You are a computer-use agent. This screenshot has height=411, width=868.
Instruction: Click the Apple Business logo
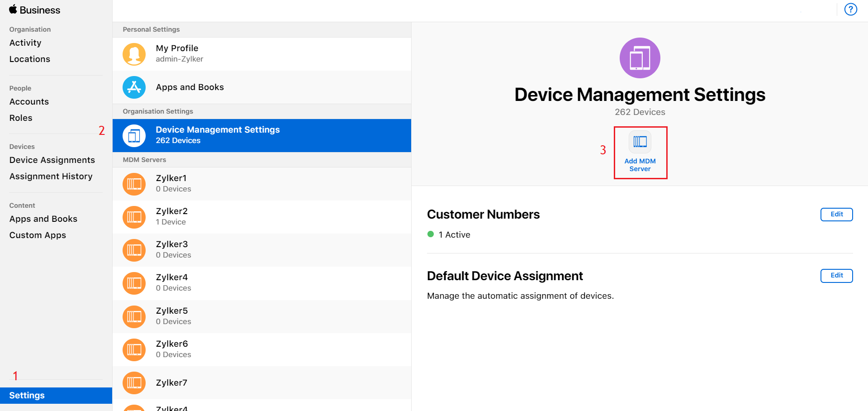tap(34, 10)
